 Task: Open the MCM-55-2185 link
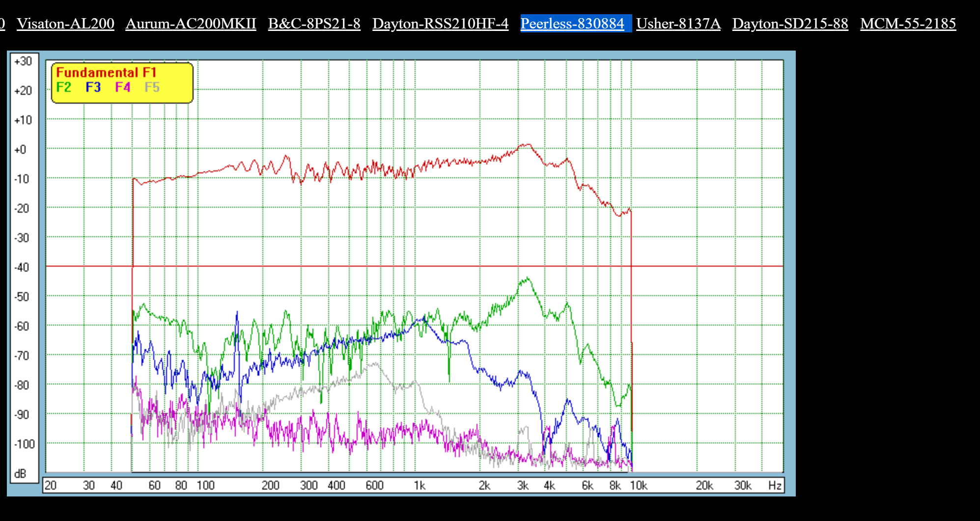[908, 23]
